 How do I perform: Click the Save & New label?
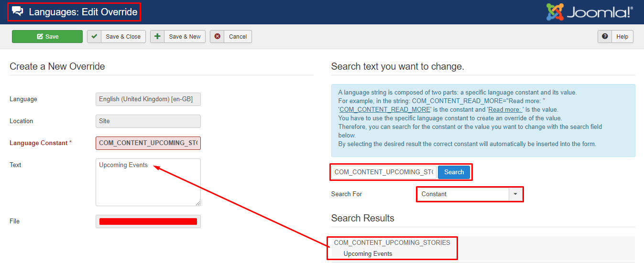pyautogui.click(x=185, y=37)
